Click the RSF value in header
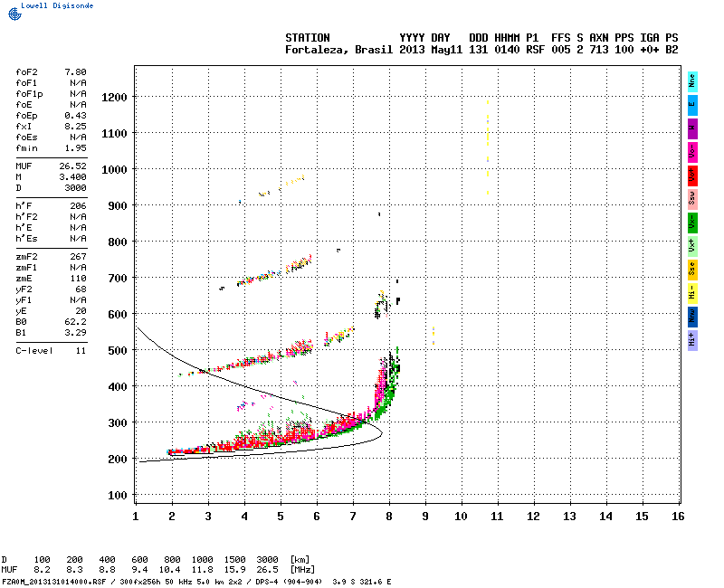 pos(535,50)
